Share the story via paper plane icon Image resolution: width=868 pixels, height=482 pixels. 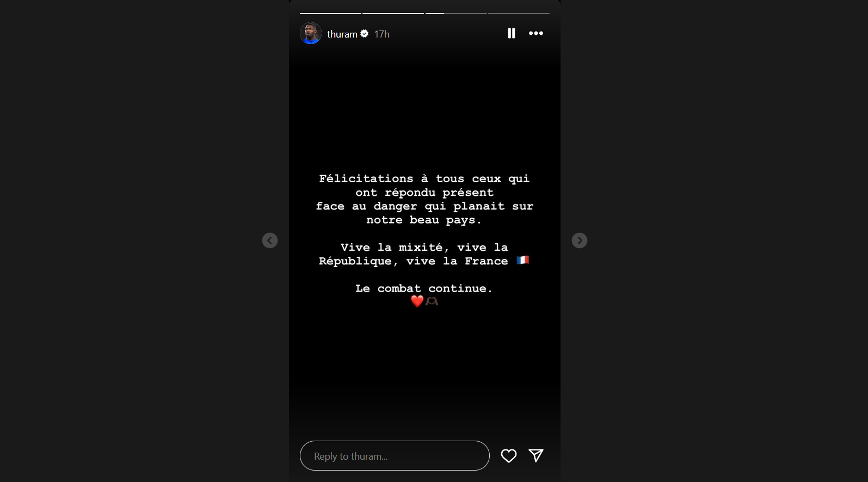(536, 455)
